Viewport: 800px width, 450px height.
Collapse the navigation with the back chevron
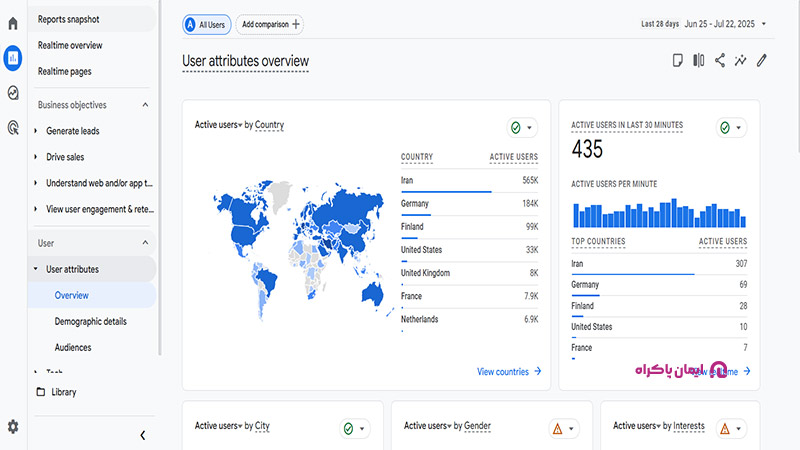143,435
